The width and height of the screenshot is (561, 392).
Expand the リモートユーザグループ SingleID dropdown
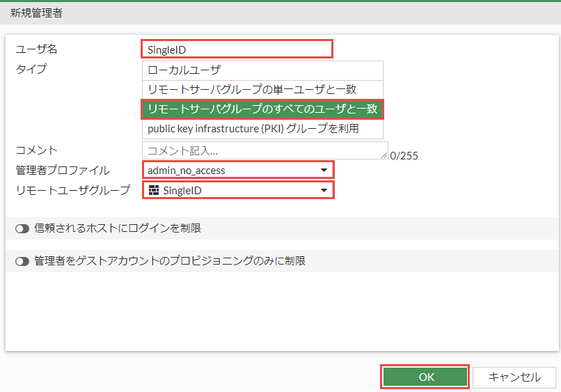pyautogui.click(x=237, y=191)
